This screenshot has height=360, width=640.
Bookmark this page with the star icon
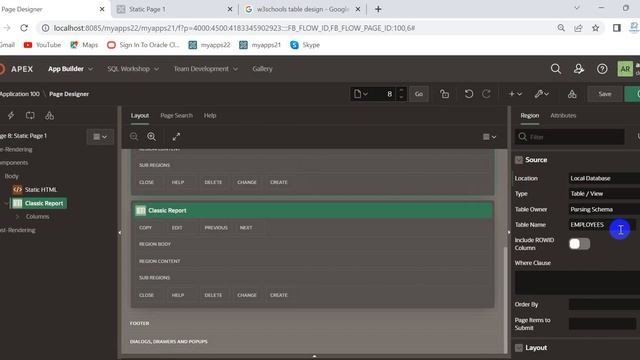pyautogui.click(x=596, y=28)
